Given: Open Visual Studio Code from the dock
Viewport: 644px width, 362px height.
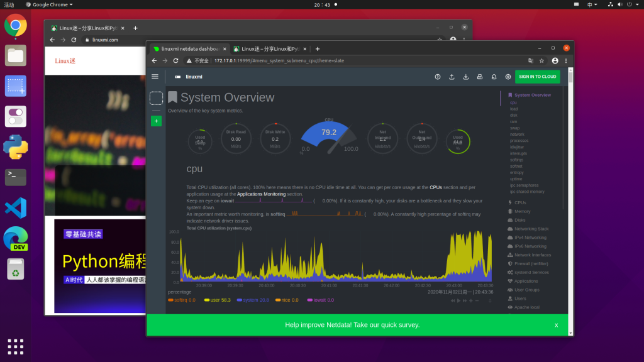Looking at the screenshot, I should 16,207.
